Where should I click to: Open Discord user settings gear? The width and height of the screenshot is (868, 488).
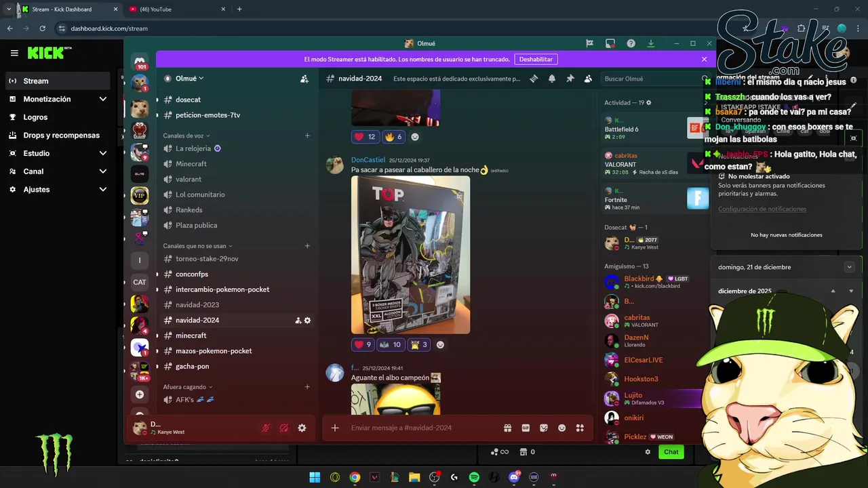302,428
